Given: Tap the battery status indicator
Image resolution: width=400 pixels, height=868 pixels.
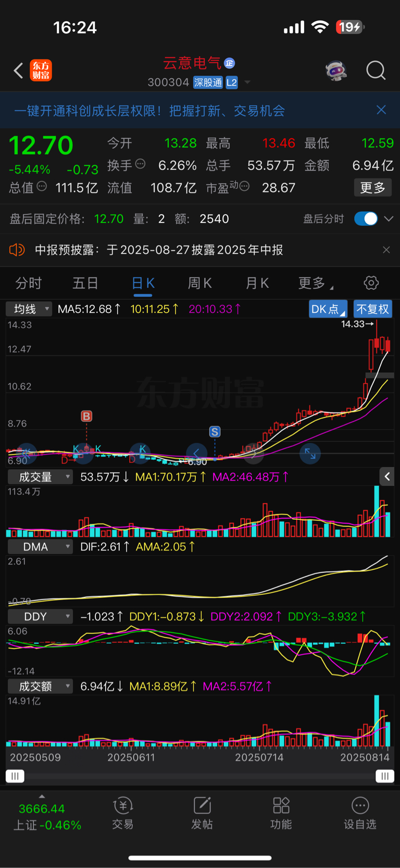Looking at the screenshot, I should coord(351,27).
